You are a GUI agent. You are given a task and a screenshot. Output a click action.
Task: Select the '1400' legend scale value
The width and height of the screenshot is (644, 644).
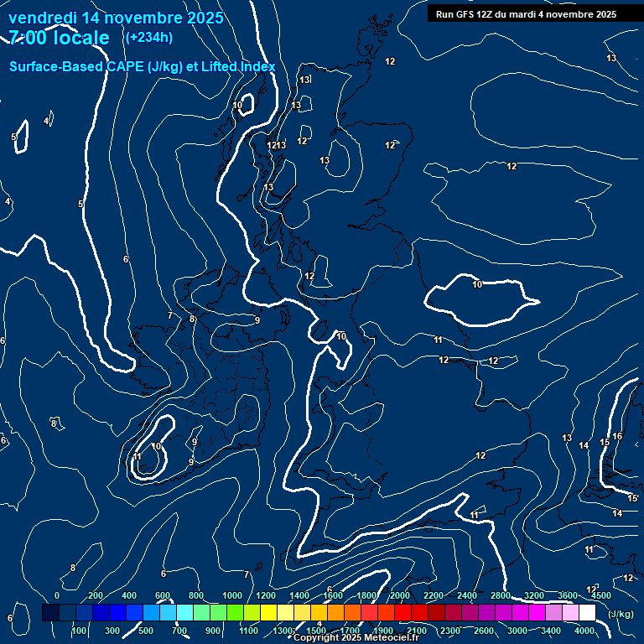pos(299,595)
